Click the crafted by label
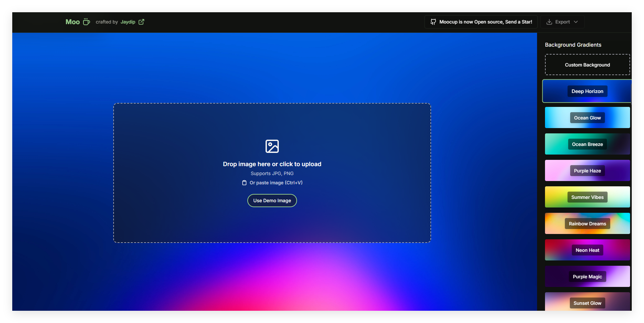The width and height of the screenshot is (644, 323). tap(107, 22)
